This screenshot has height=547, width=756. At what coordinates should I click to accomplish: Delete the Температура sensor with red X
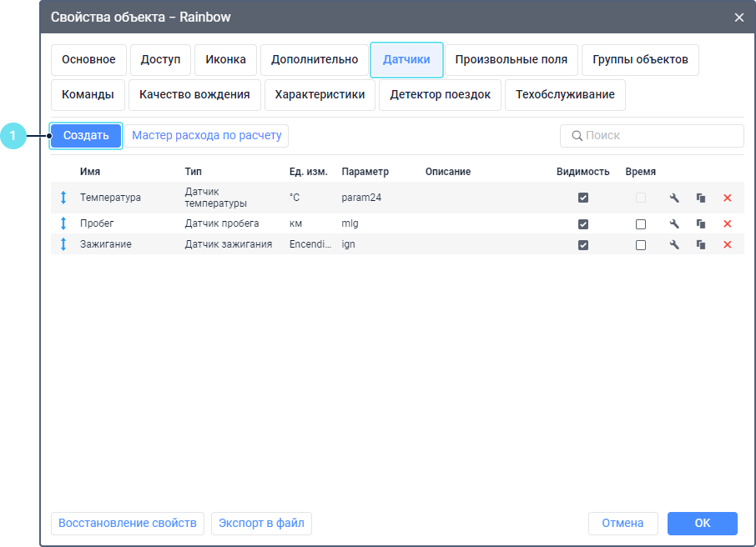click(x=727, y=198)
